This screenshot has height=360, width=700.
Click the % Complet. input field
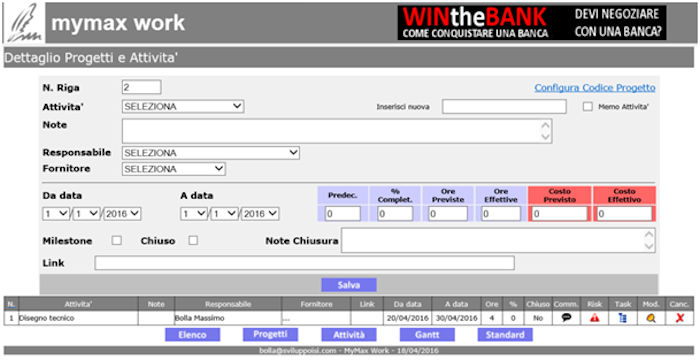click(x=395, y=213)
